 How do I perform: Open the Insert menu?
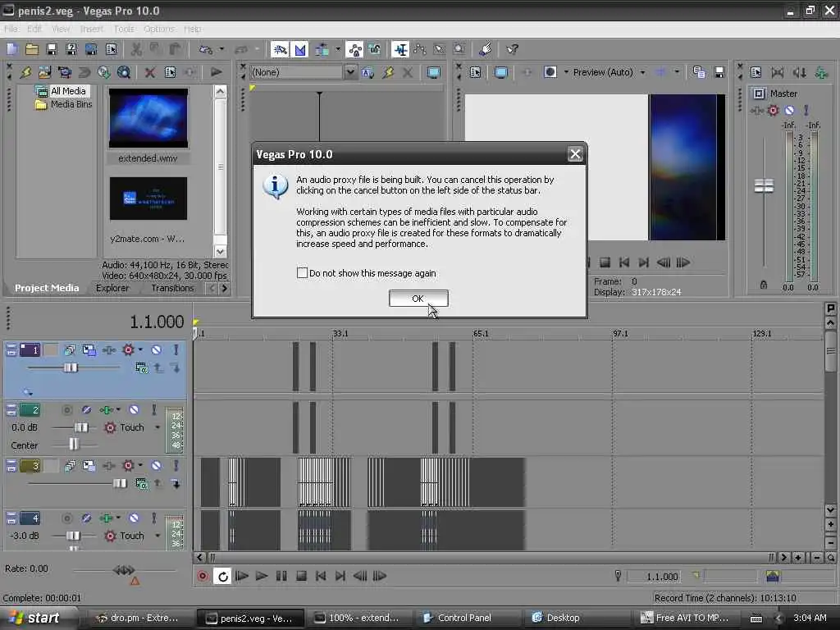(x=92, y=29)
